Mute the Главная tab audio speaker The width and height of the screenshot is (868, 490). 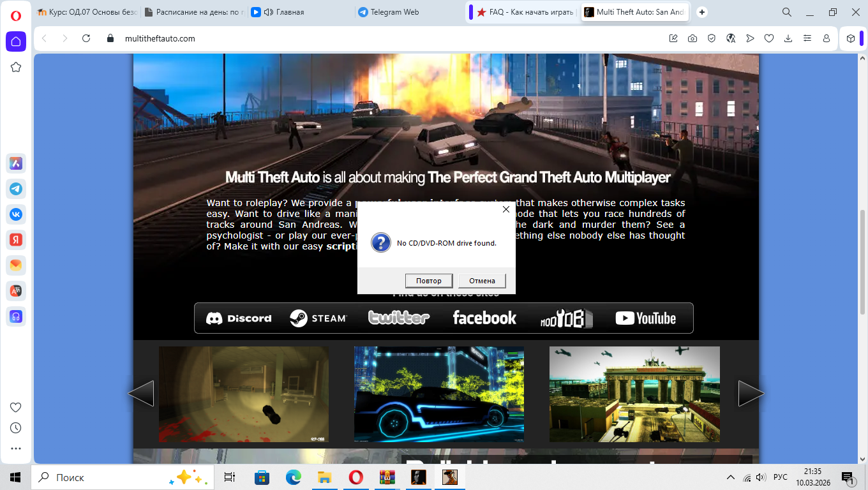click(268, 12)
